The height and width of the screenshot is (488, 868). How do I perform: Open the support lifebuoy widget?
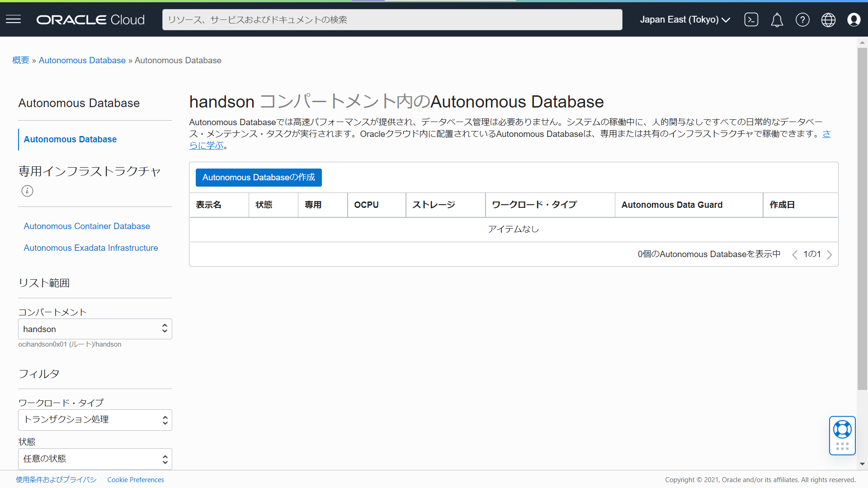(x=842, y=430)
